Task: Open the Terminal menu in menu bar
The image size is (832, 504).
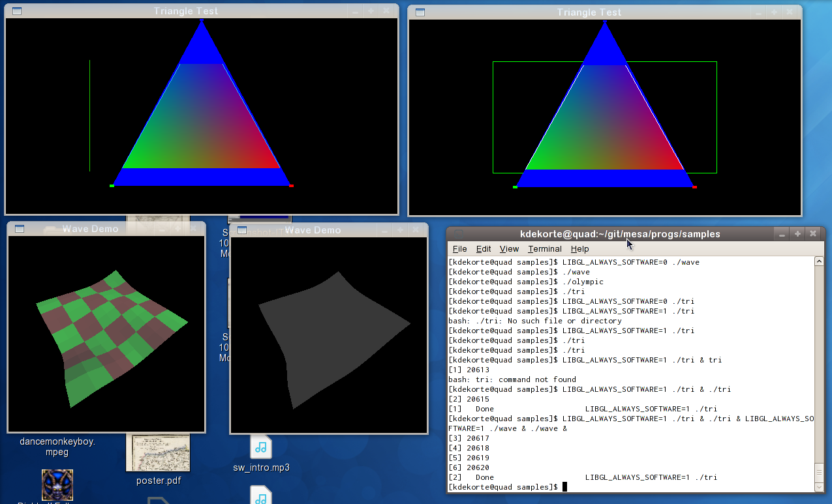Action: 544,249
